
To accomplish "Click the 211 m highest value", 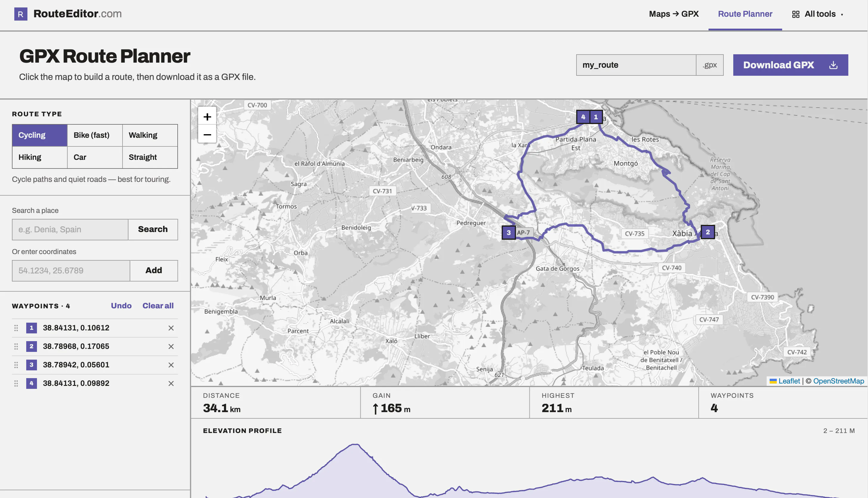I will click(x=557, y=408).
